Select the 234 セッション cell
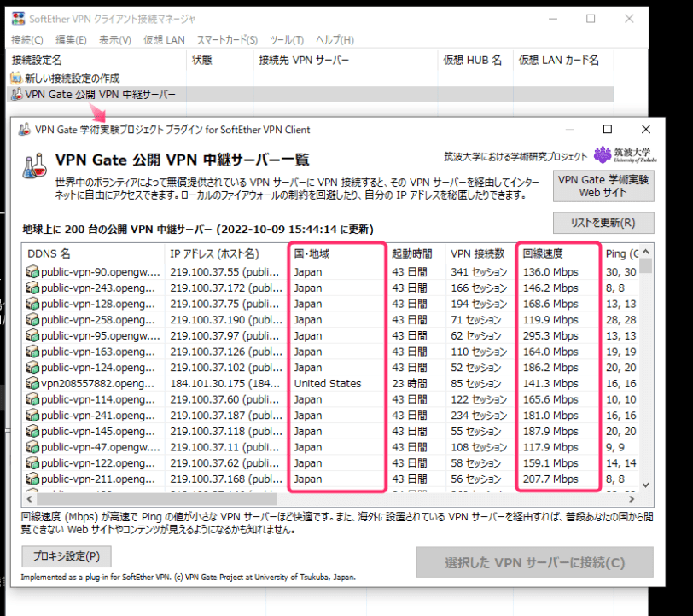 (479, 416)
